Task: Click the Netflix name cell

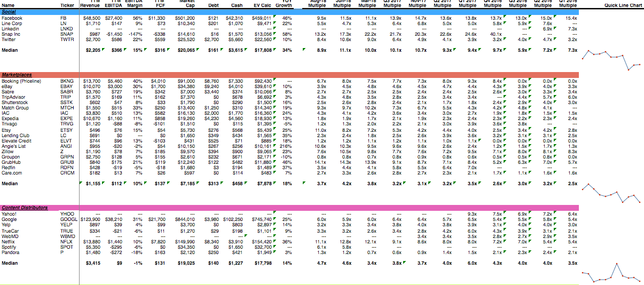Action: pyautogui.click(x=9, y=242)
